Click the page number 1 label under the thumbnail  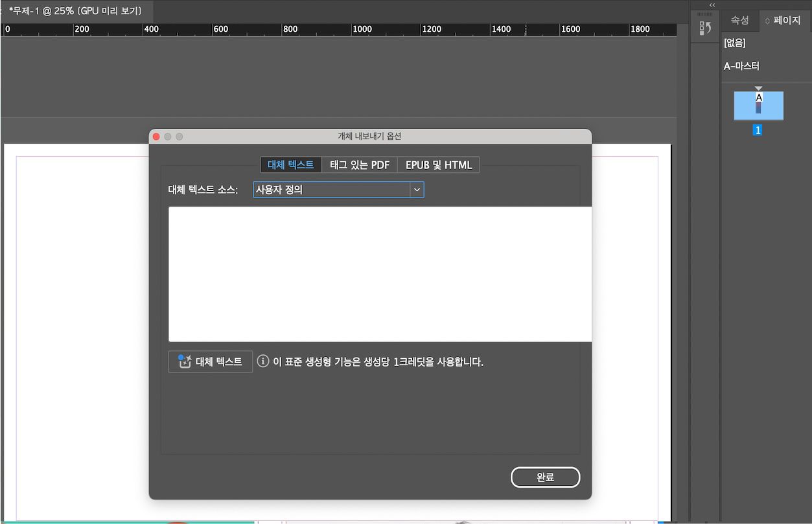tap(758, 130)
